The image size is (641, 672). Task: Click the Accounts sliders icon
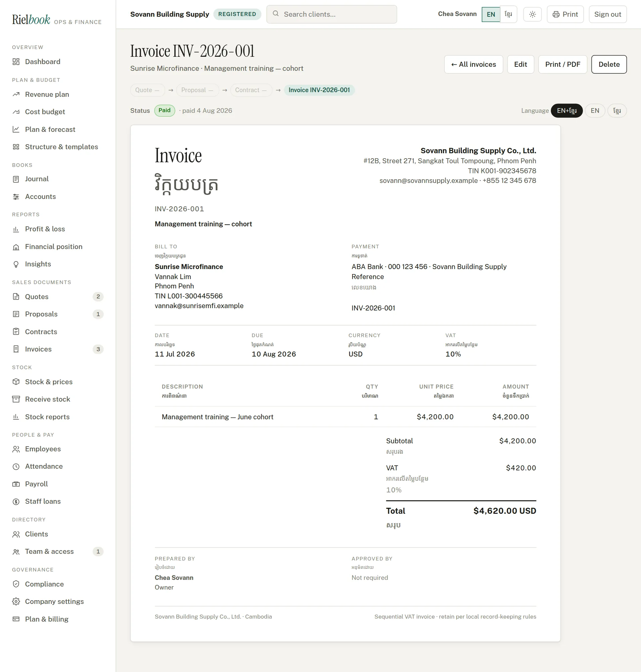click(x=16, y=197)
